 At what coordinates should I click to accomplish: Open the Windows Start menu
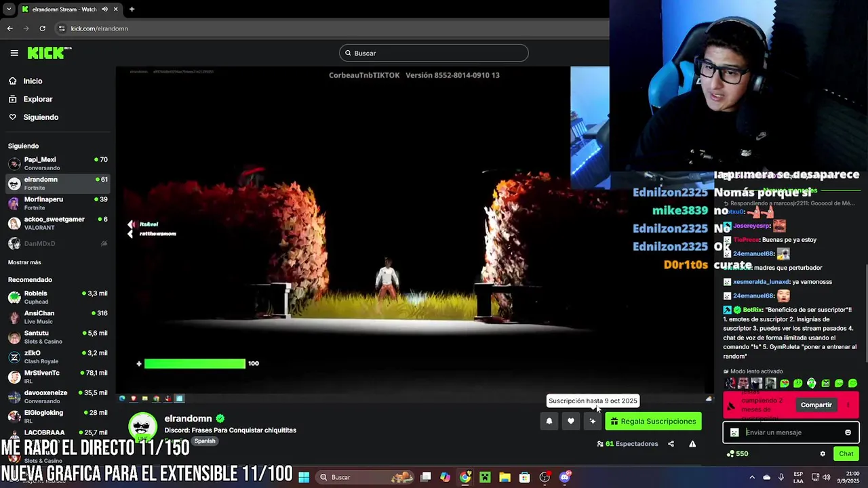(304, 477)
